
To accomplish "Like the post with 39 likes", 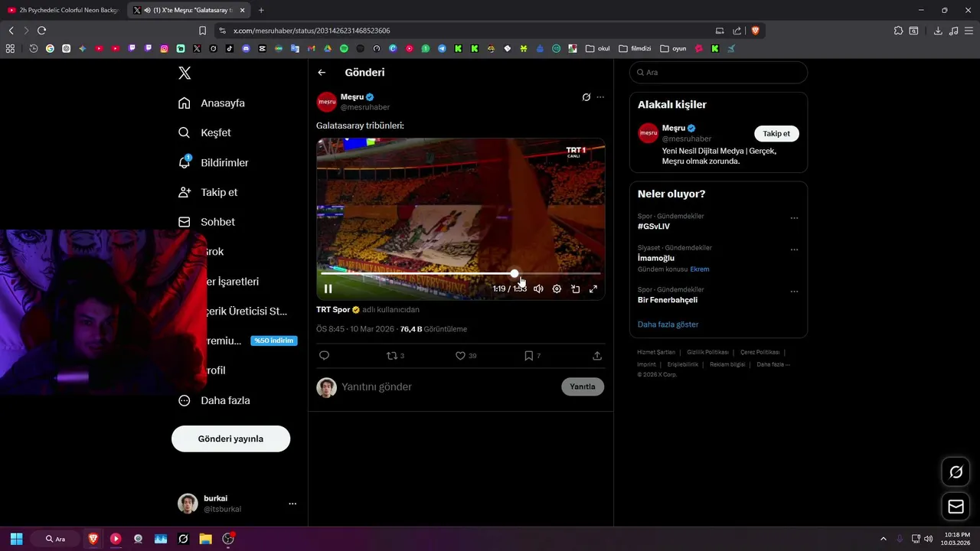I will (465, 356).
